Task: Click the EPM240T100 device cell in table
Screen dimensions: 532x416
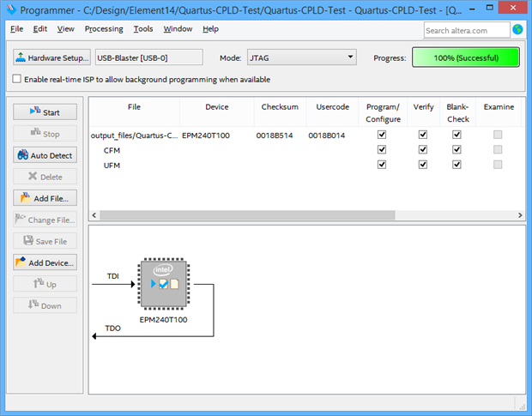Action: click(206, 136)
